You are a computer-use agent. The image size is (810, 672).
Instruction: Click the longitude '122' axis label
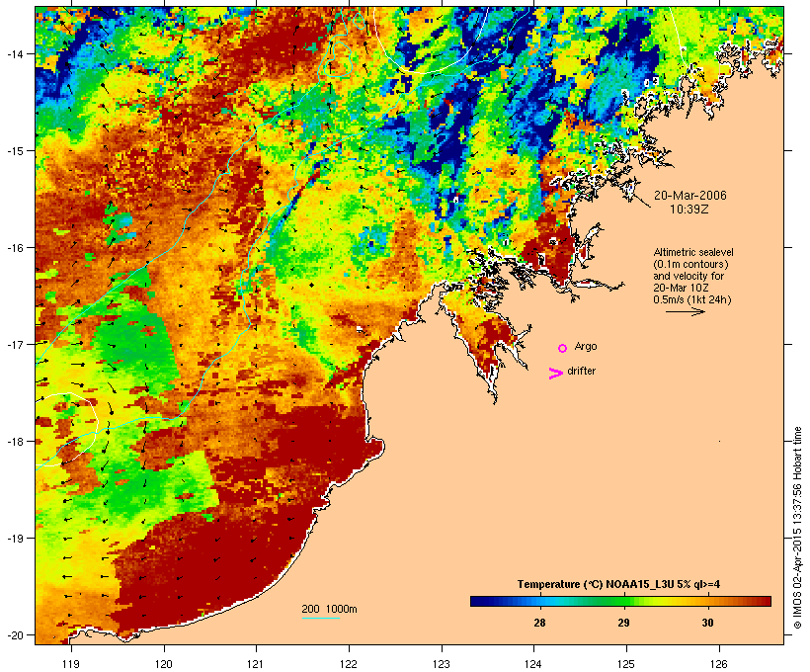[349, 664]
